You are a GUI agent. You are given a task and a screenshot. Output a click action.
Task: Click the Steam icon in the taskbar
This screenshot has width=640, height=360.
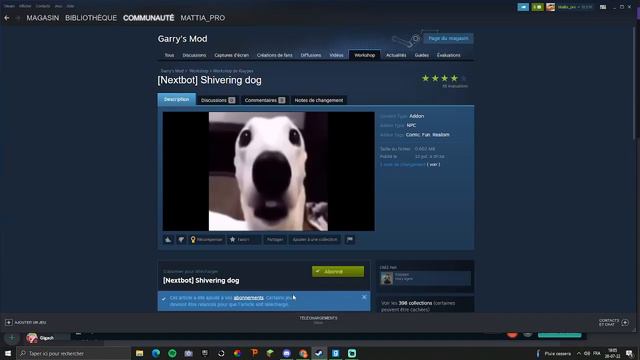[319, 353]
